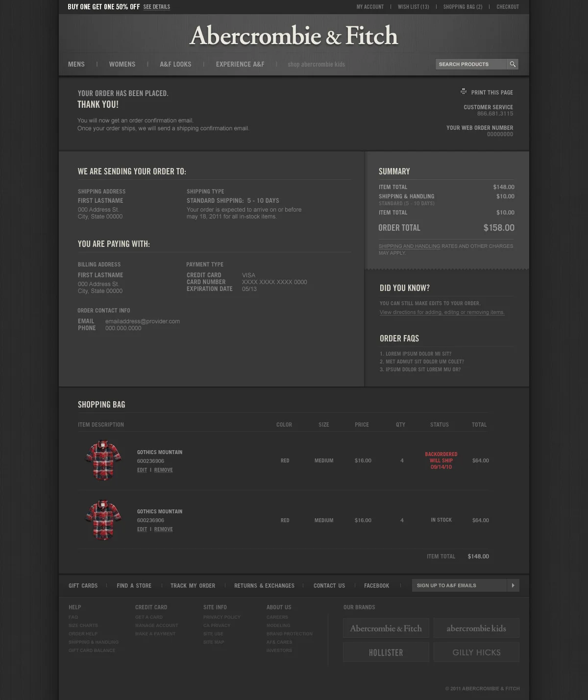Open Shopping Bag (2)
Screen dimensions: 588x700
tap(463, 7)
